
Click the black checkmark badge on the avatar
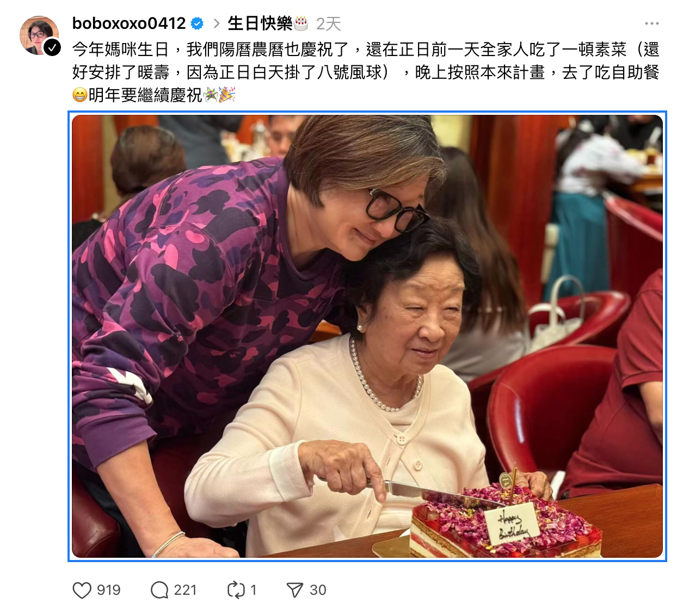click(52, 48)
